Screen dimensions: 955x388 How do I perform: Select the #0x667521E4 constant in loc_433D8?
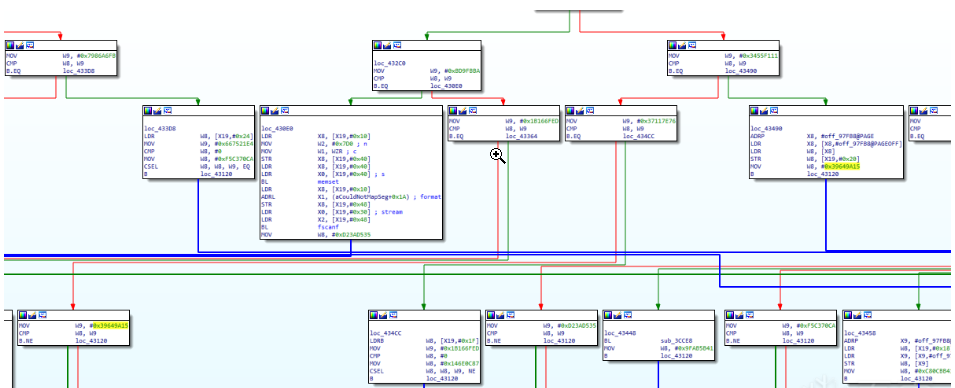pos(235,144)
